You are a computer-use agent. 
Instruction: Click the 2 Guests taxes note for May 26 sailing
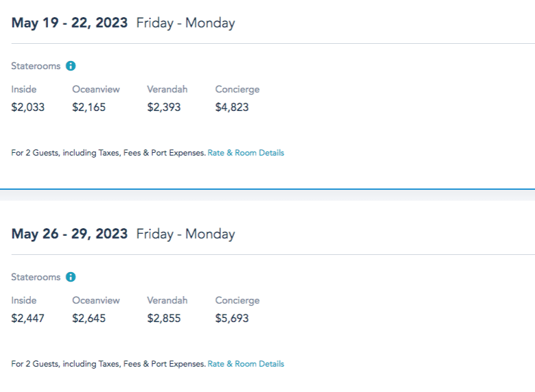pyautogui.click(x=108, y=364)
